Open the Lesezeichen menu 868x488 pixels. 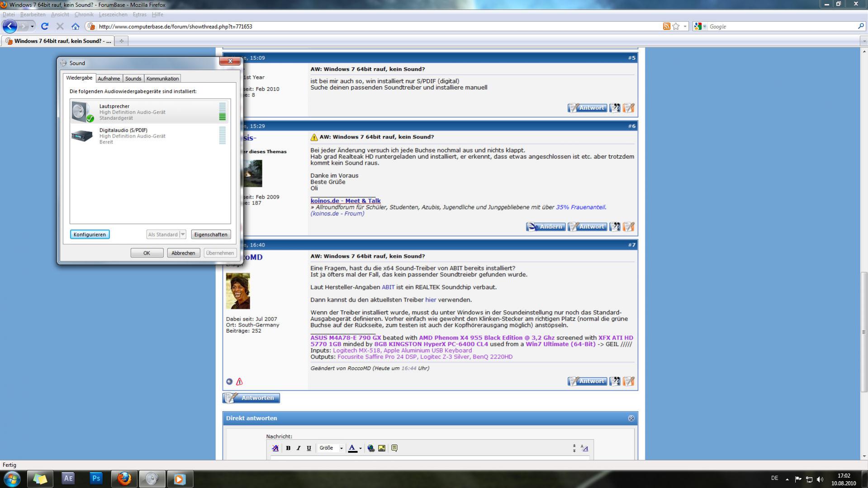pos(113,14)
